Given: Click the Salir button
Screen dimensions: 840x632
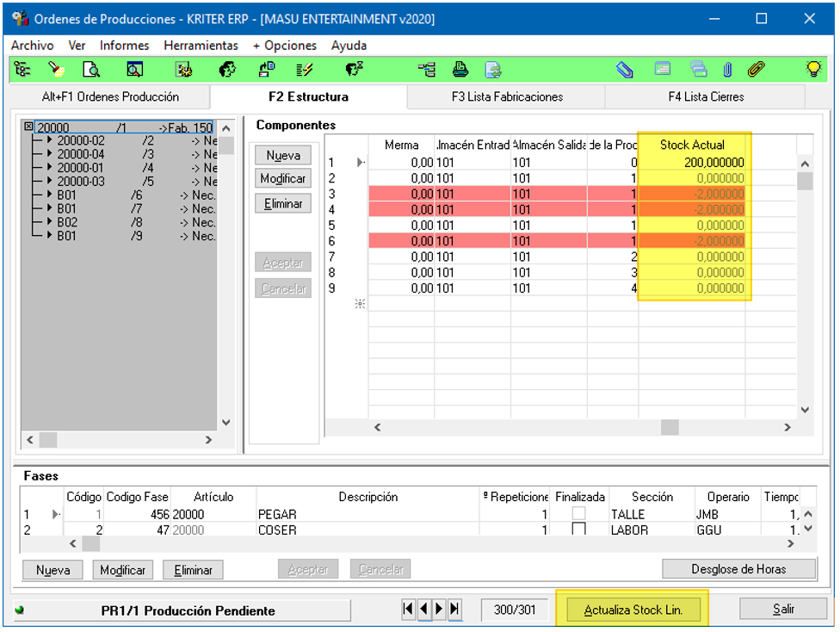Looking at the screenshot, I should pyautogui.click(x=783, y=609).
